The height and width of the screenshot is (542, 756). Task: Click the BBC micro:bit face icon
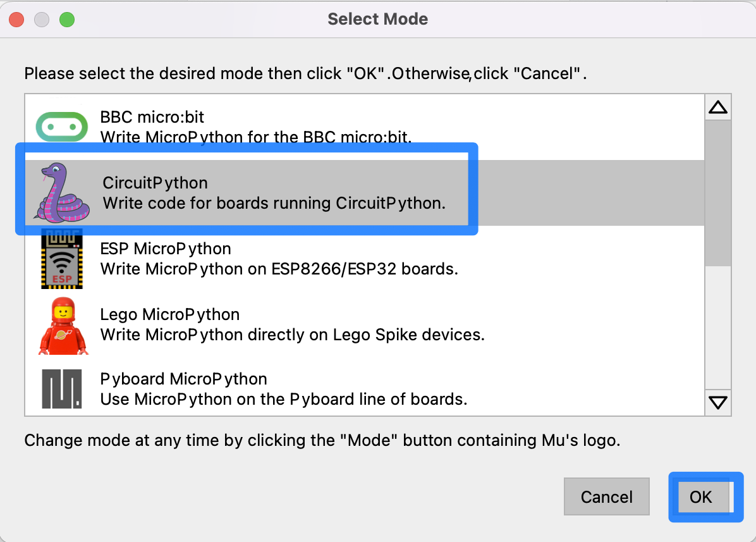click(61, 126)
